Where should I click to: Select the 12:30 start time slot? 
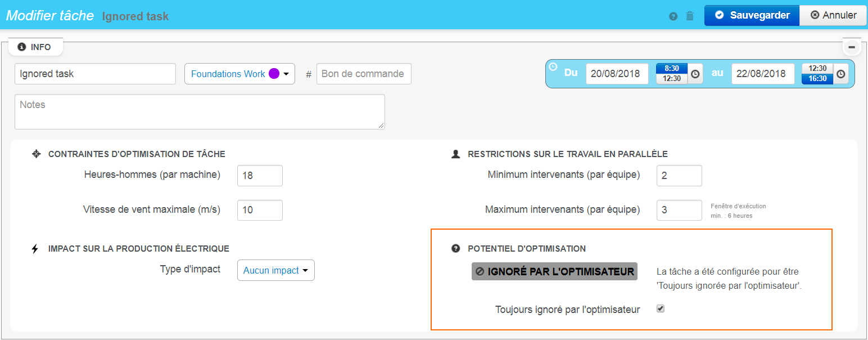coord(671,80)
